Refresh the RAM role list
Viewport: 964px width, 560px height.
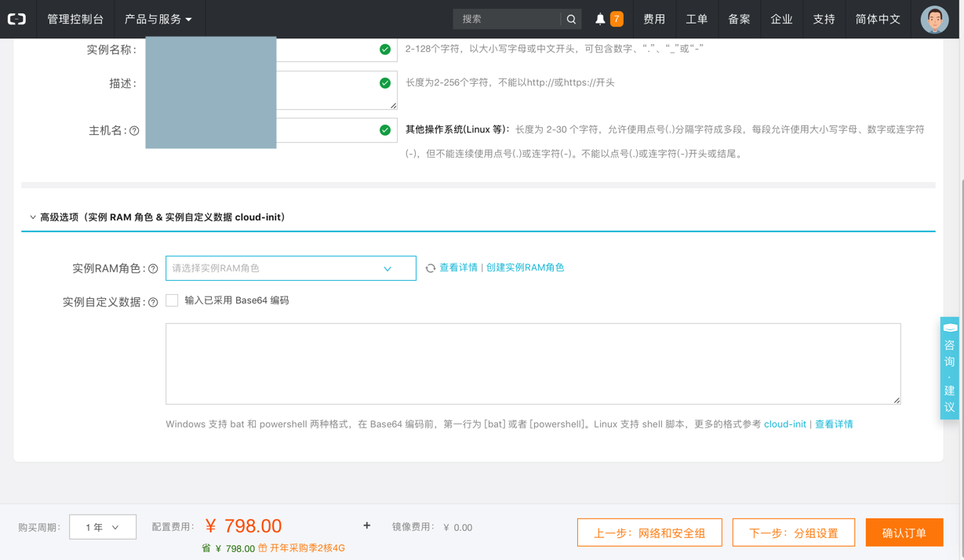click(430, 268)
